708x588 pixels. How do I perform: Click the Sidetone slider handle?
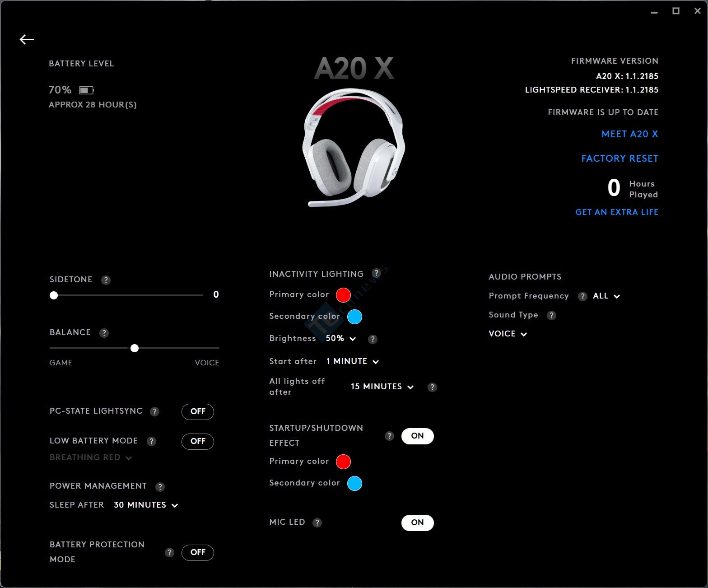(54, 295)
